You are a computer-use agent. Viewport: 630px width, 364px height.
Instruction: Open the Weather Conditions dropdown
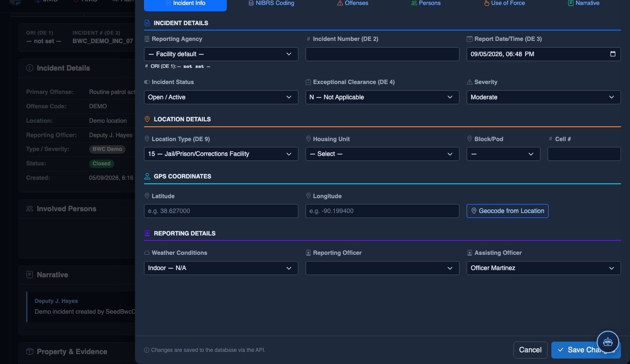point(221,268)
